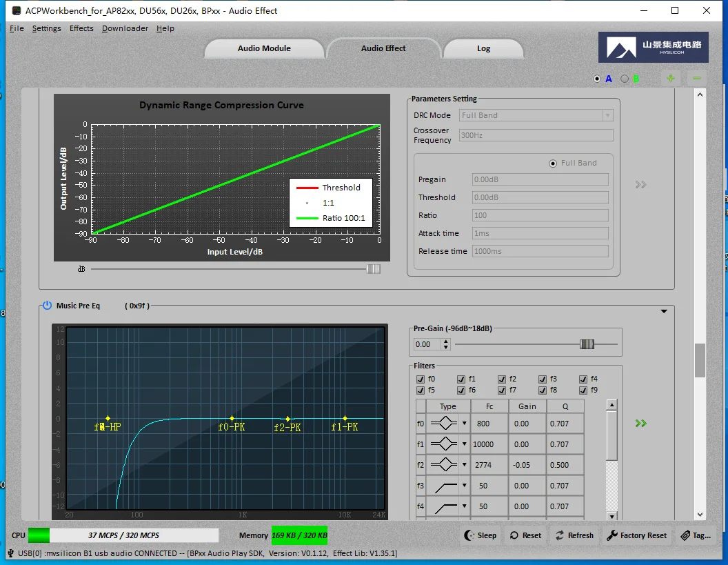Click the Reset circular arrow button
This screenshot has height=565, width=728.
[x=525, y=535]
